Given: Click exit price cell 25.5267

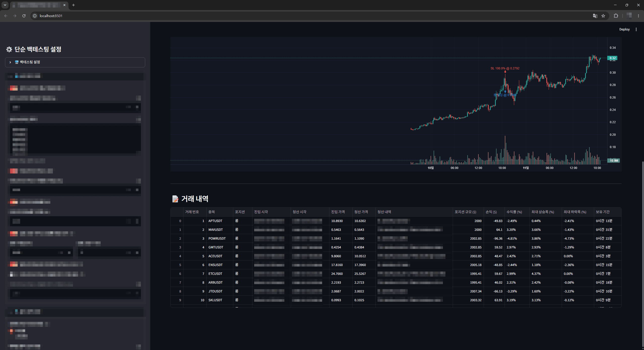Looking at the screenshot, I should 364,274.
